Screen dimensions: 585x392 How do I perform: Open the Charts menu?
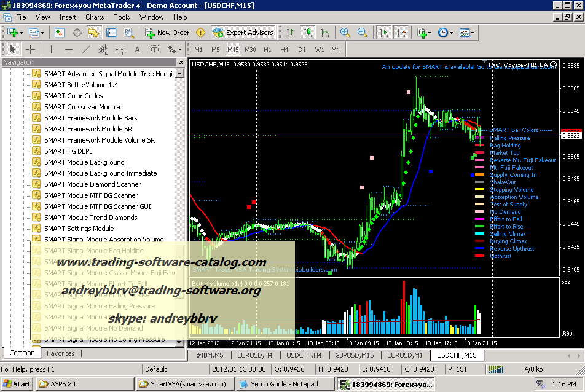[95, 17]
